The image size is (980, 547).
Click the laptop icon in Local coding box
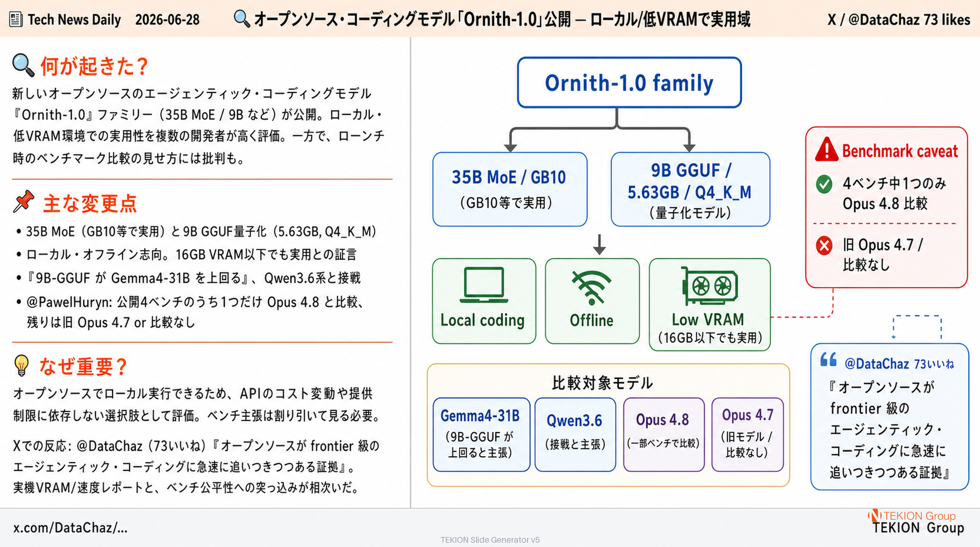[x=484, y=285]
